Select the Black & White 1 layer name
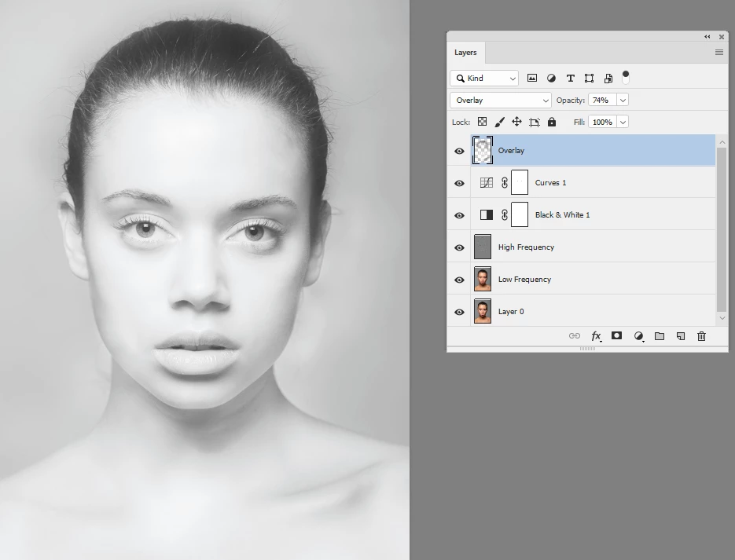 pyautogui.click(x=563, y=215)
